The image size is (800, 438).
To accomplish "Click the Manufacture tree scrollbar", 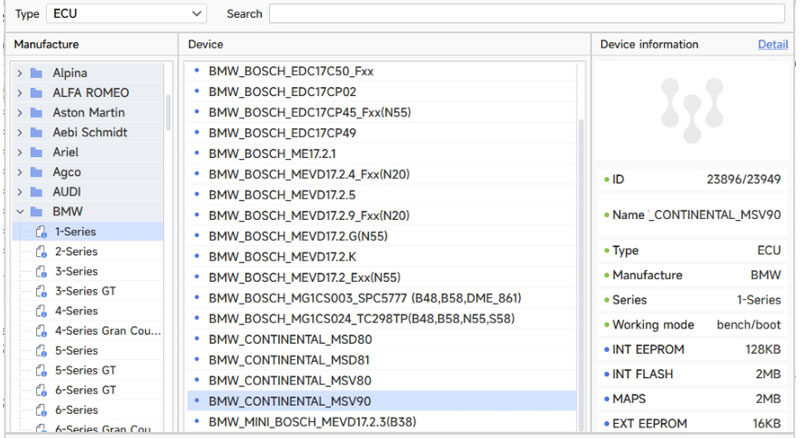I will pos(168,112).
